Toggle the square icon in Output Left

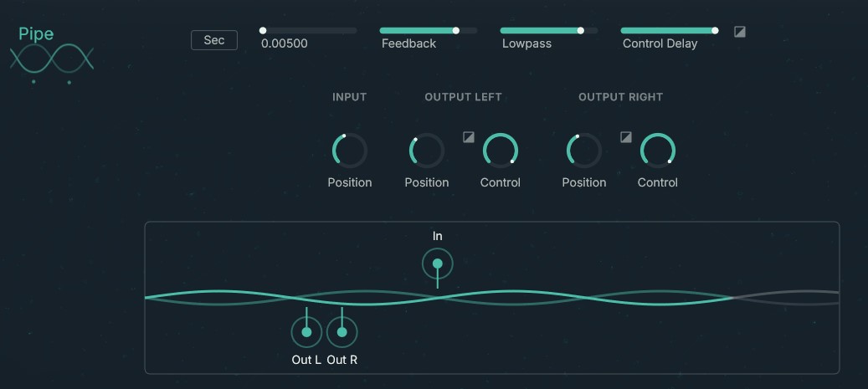(469, 137)
